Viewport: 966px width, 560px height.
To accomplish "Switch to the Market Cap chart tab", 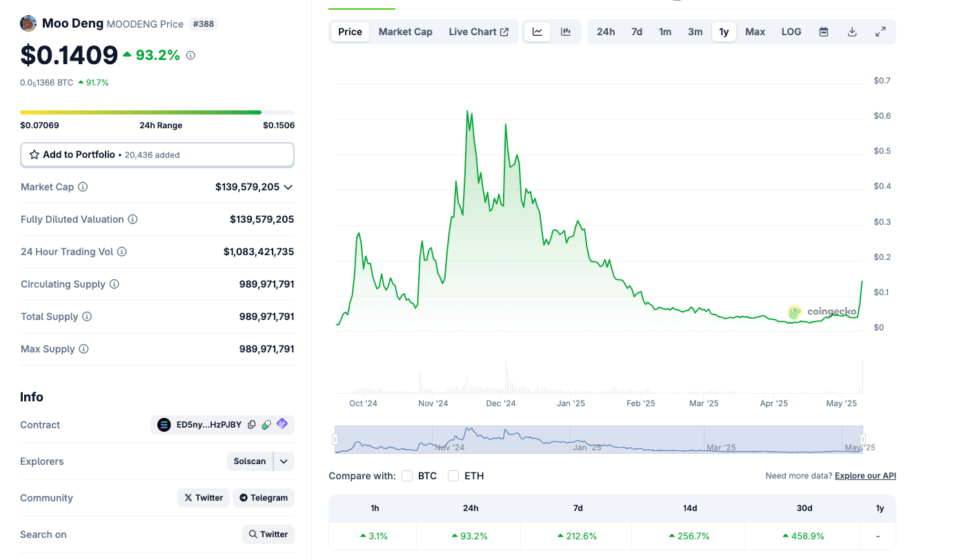I will (405, 31).
